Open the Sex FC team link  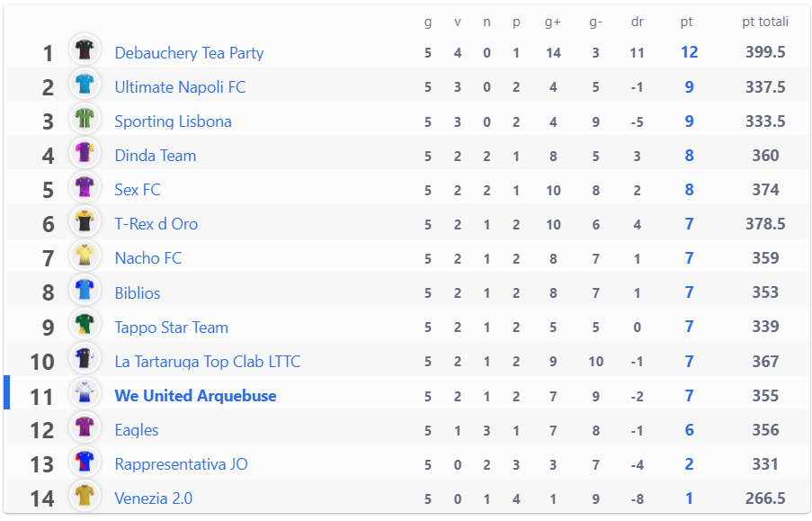pyautogui.click(x=138, y=190)
